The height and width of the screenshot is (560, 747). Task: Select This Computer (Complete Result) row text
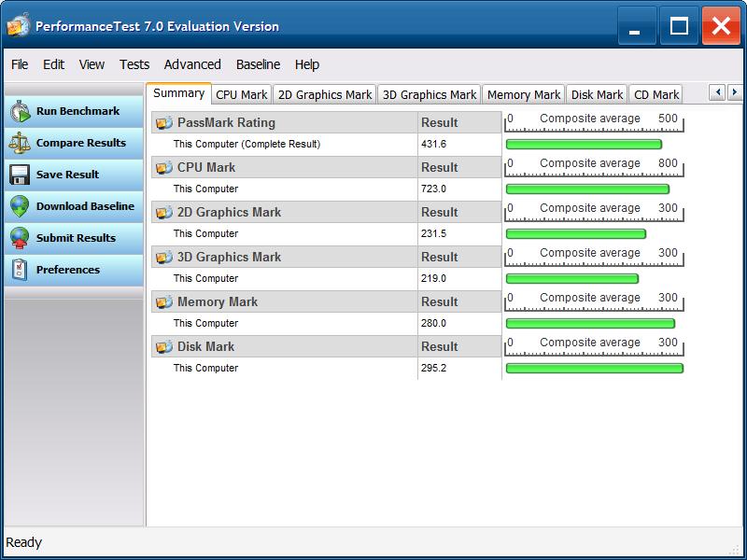[x=247, y=145]
